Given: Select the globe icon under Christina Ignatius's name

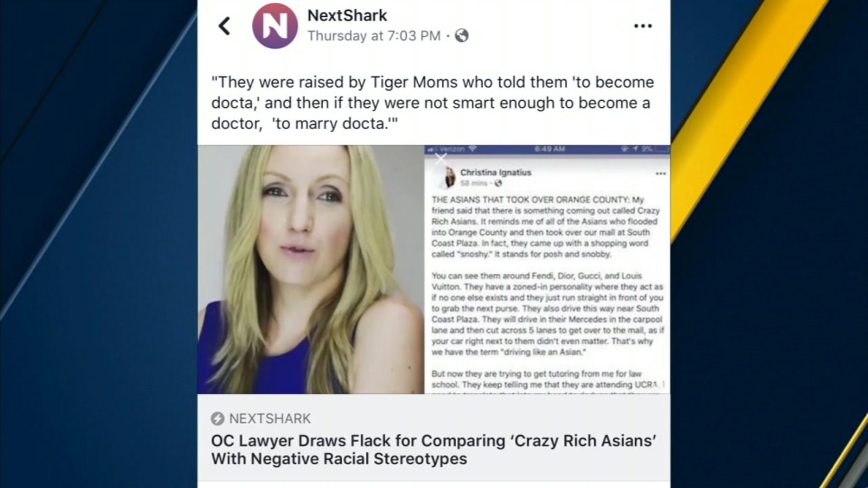Looking at the screenshot, I should (499, 181).
